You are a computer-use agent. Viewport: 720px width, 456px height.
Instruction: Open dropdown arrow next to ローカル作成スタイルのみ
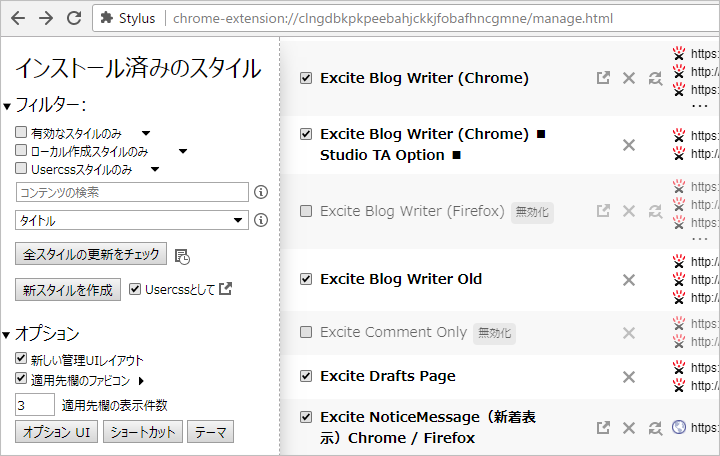point(183,151)
